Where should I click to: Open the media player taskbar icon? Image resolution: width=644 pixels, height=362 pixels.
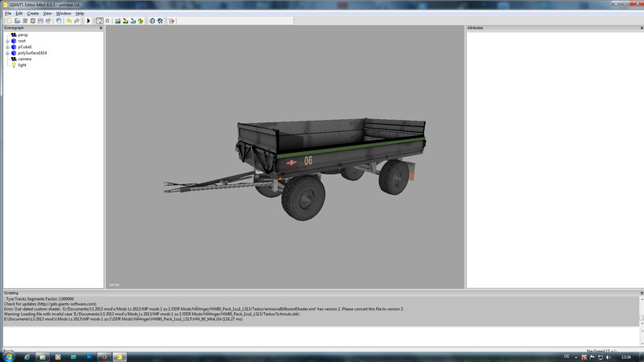[x=58, y=357]
